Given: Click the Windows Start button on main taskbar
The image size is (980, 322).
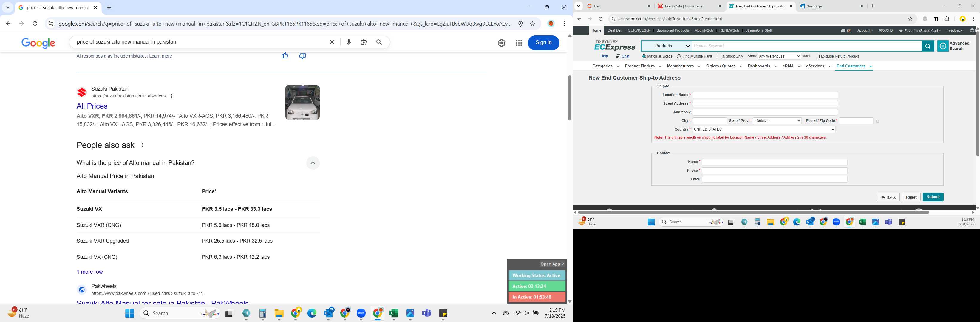Looking at the screenshot, I should pyautogui.click(x=130, y=313).
